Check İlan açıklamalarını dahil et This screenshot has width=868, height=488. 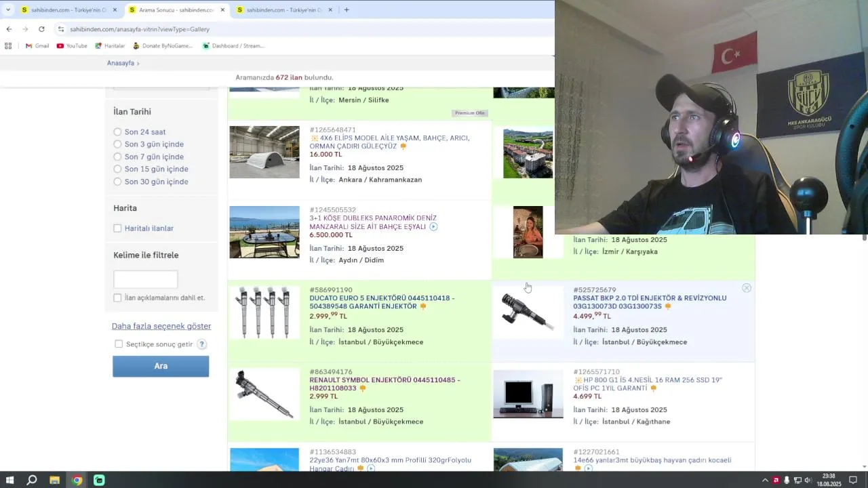tap(117, 298)
